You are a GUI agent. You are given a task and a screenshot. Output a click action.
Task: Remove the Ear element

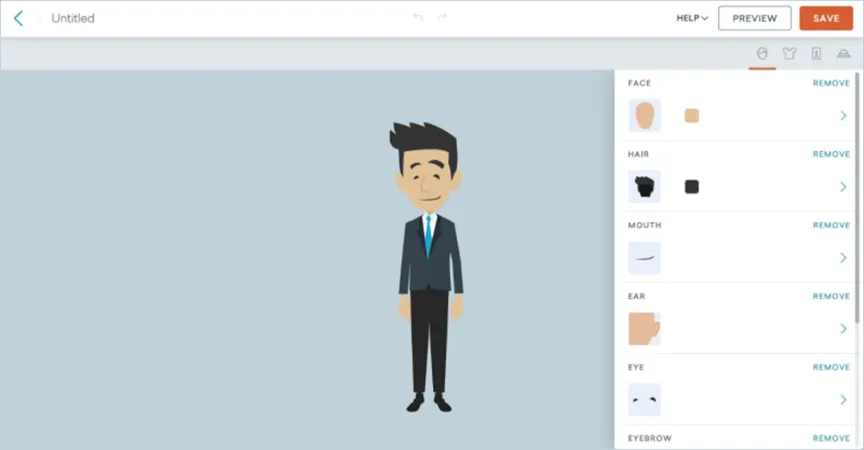tap(831, 296)
